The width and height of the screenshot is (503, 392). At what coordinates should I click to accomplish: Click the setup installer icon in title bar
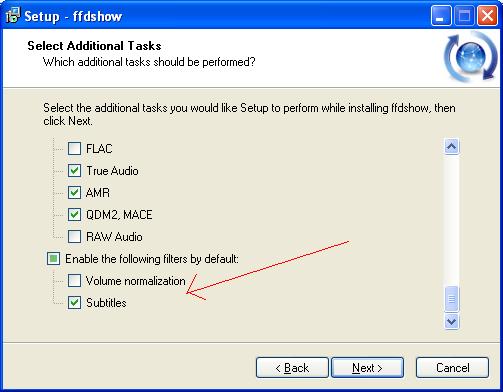coord(13,15)
